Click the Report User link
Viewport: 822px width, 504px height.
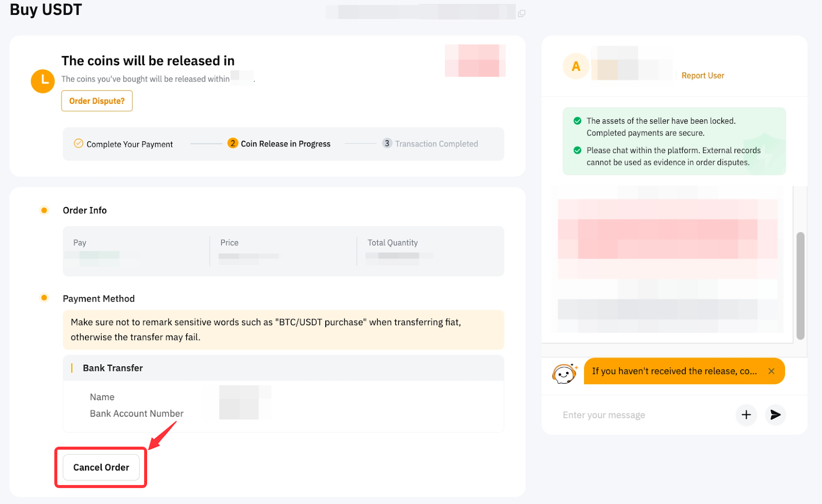(703, 76)
